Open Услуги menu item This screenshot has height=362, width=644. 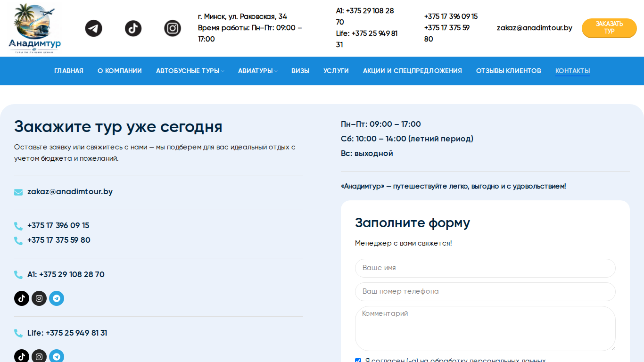point(336,71)
